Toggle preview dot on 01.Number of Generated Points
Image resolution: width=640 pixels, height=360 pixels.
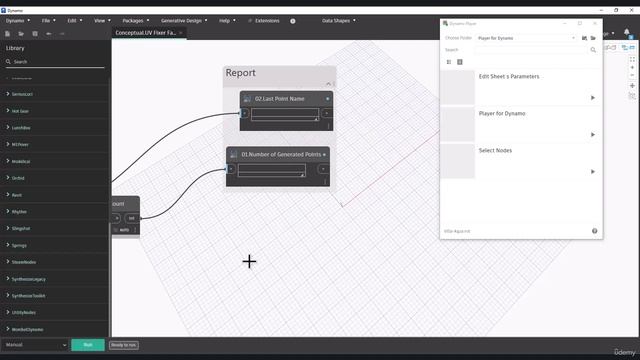(x=324, y=155)
